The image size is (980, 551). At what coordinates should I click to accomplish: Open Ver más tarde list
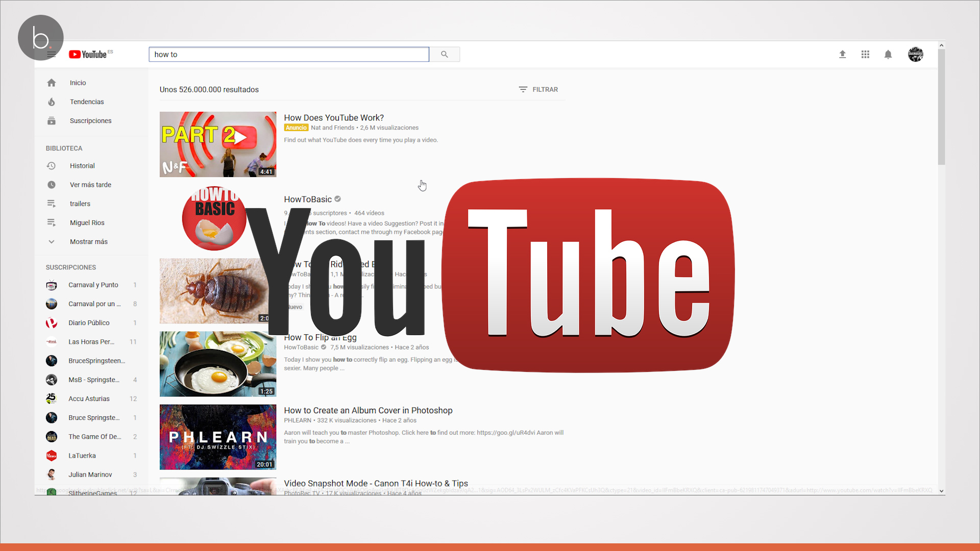coord(90,185)
